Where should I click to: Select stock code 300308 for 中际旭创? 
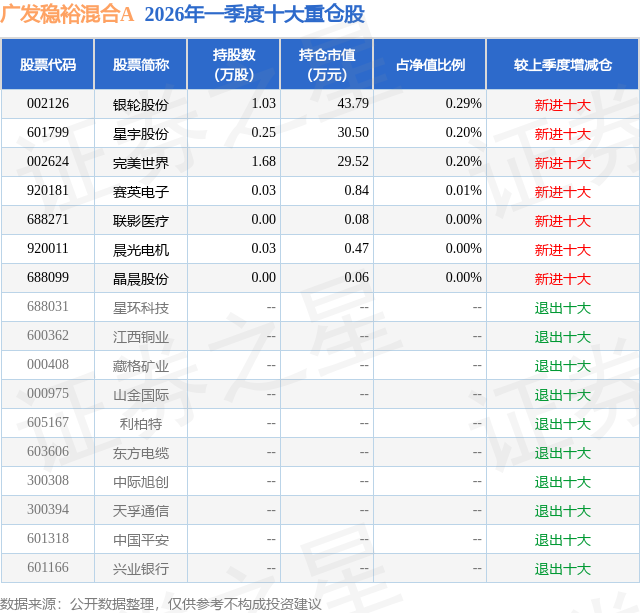(48, 480)
